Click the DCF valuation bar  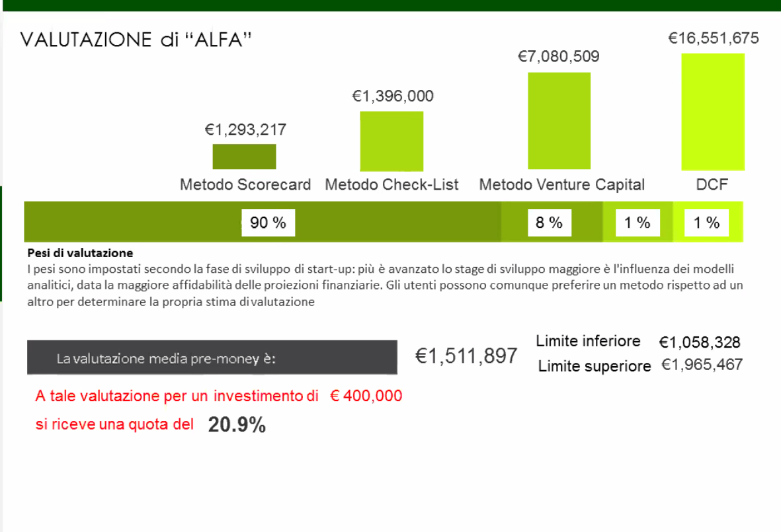click(713, 112)
